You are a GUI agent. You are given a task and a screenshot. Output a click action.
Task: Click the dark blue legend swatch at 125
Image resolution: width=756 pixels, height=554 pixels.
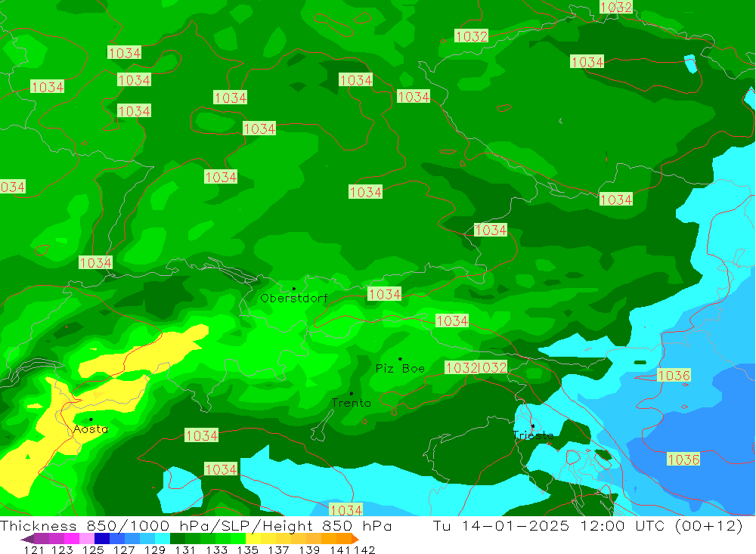coord(102,539)
